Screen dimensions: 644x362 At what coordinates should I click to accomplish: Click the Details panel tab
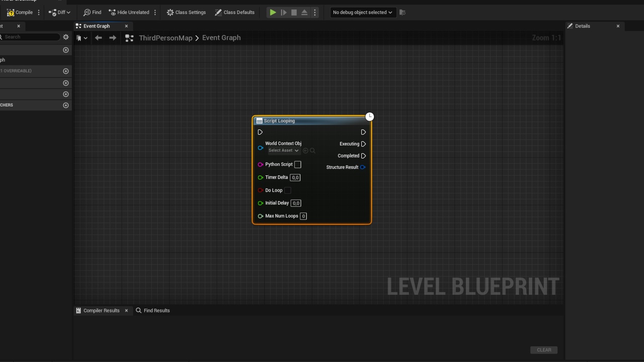(583, 26)
